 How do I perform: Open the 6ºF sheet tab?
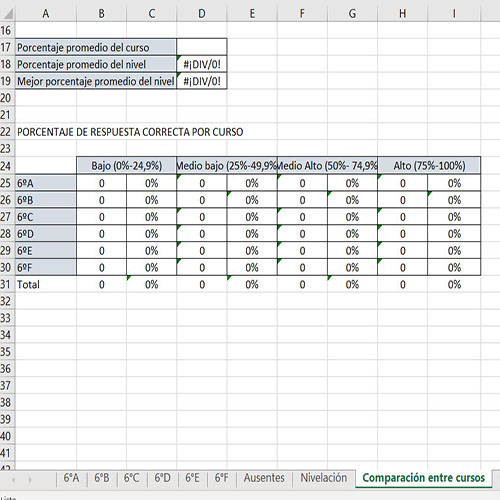[222, 478]
